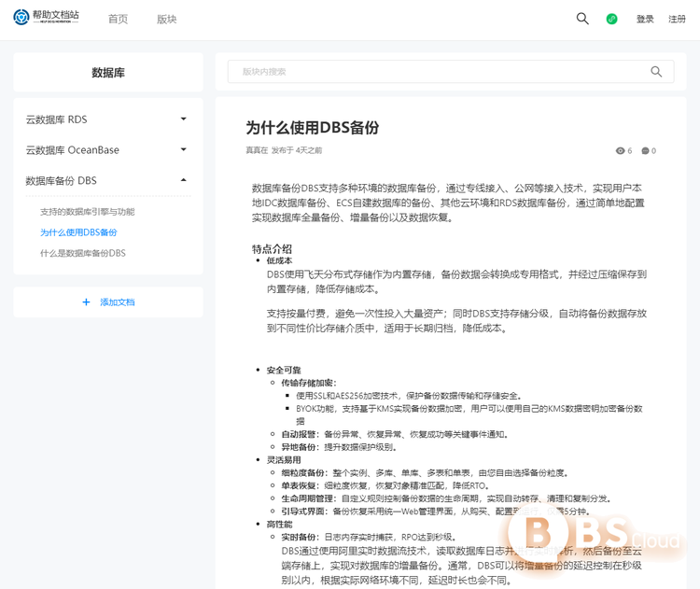The image size is (700, 589).
Task: Click author name 真真在
Action: pos(257,150)
